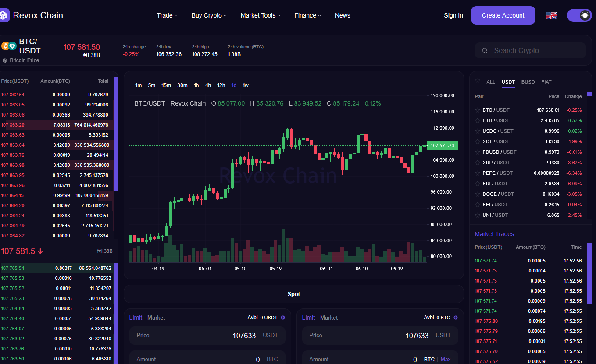This screenshot has height=364, width=596.
Task: Click the Price field in BTC form
Action: tap(380, 336)
